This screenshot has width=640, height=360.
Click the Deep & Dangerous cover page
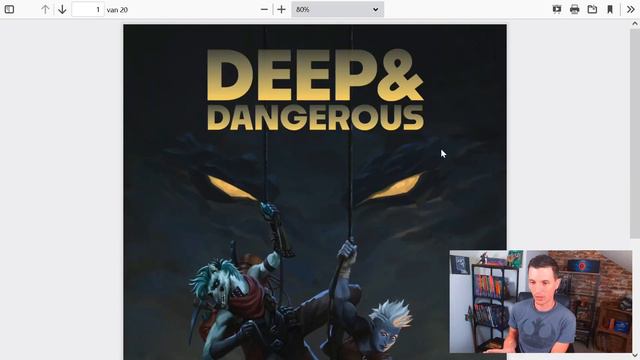[315, 192]
